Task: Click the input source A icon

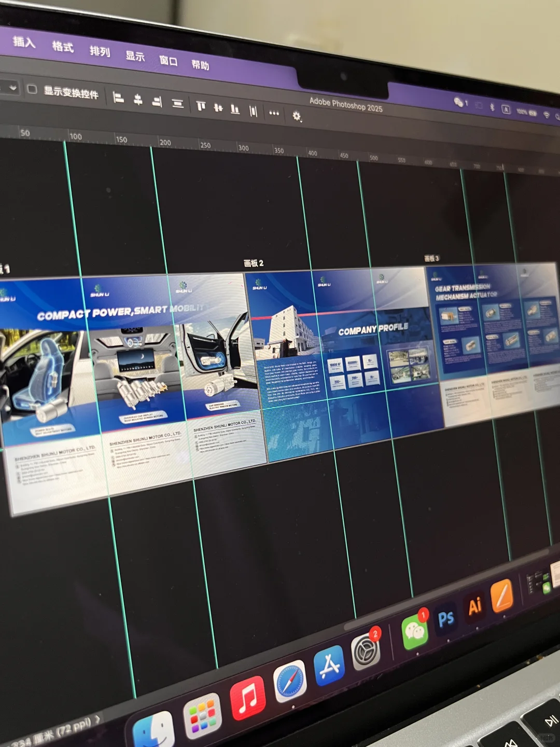Action: (506, 109)
